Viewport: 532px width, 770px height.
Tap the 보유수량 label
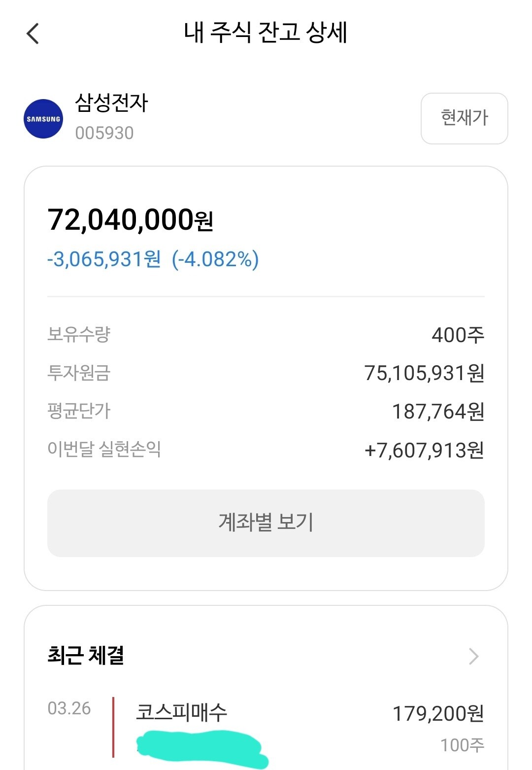pos(79,335)
